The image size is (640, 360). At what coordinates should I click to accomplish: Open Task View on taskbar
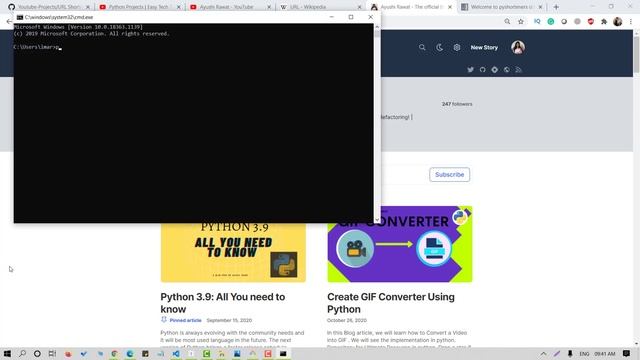52,353
